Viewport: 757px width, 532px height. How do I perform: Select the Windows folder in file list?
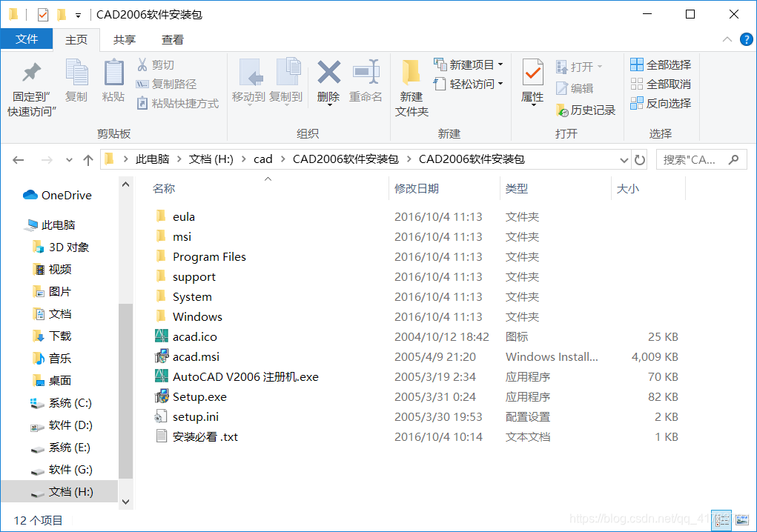pyautogui.click(x=189, y=317)
